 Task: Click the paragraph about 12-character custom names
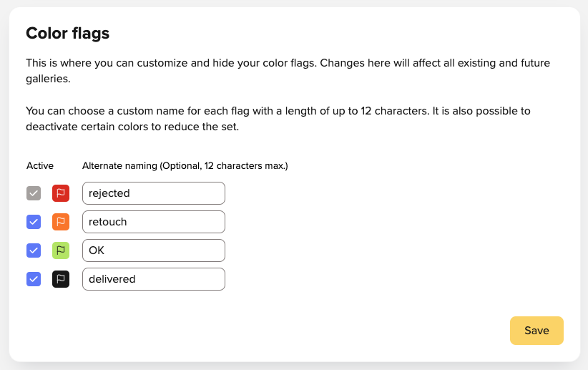[278, 119]
